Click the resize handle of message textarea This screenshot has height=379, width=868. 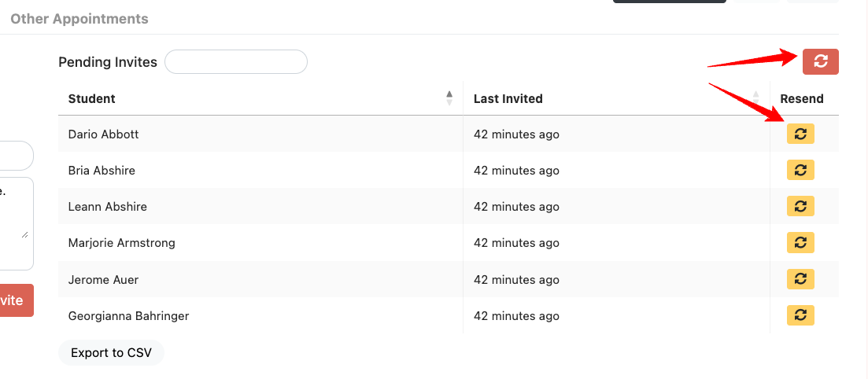[x=25, y=234]
